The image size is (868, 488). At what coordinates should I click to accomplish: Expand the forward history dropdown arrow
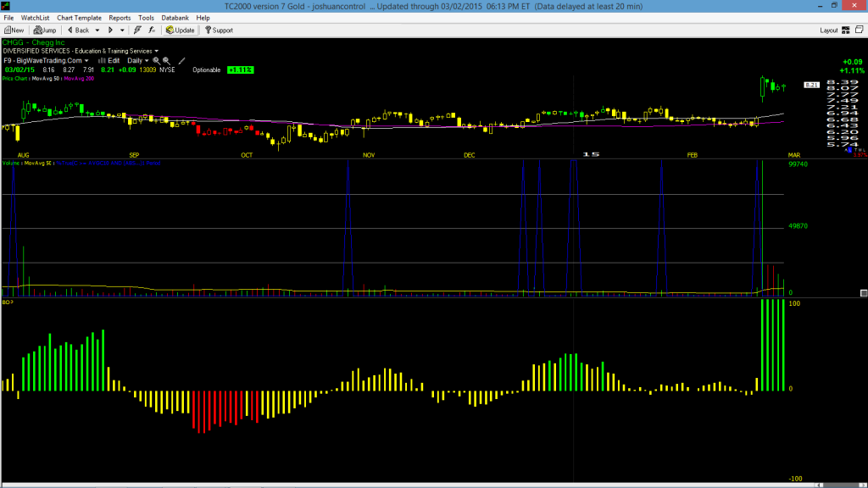click(x=122, y=30)
